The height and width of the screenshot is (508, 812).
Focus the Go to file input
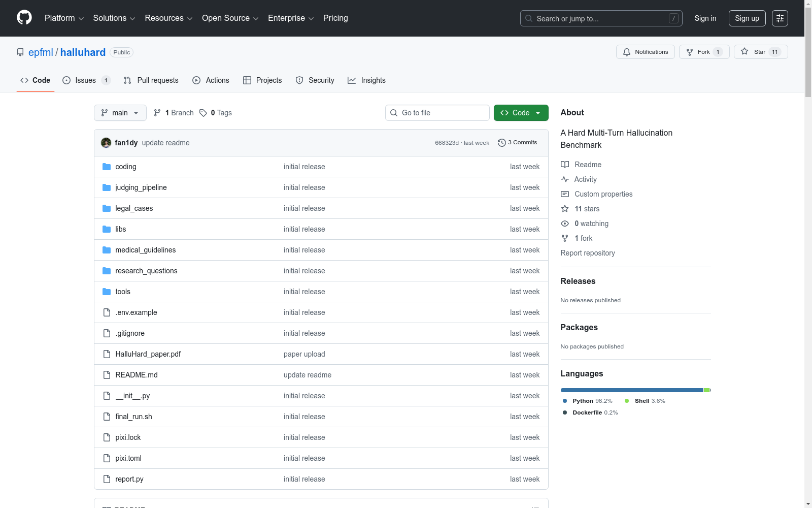(437, 113)
